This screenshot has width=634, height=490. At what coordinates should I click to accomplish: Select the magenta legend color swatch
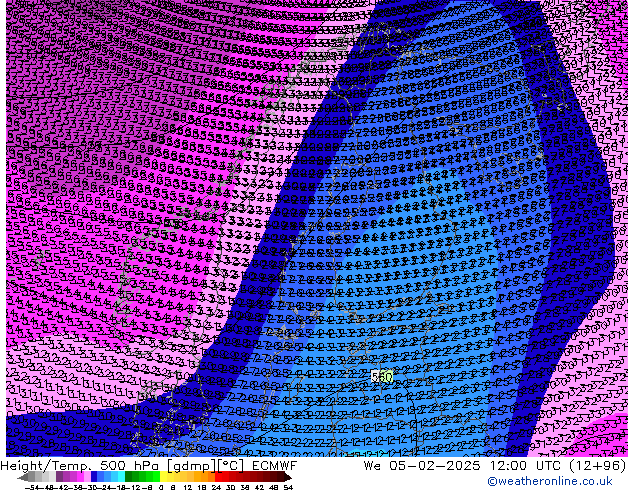[80, 477]
